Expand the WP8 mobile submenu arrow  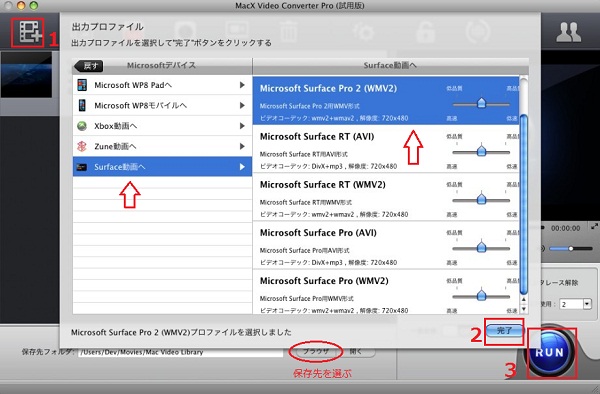[242, 105]
